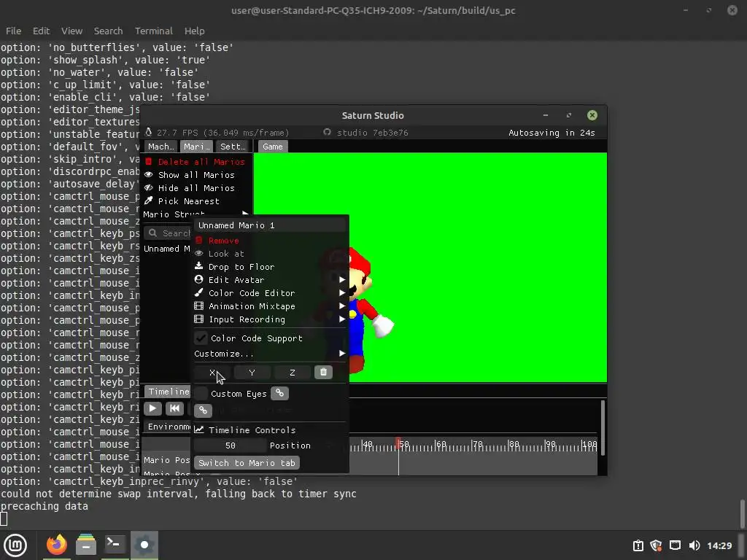Open the File menu in terminal window
747x560 pixels.
click(13, 31)
